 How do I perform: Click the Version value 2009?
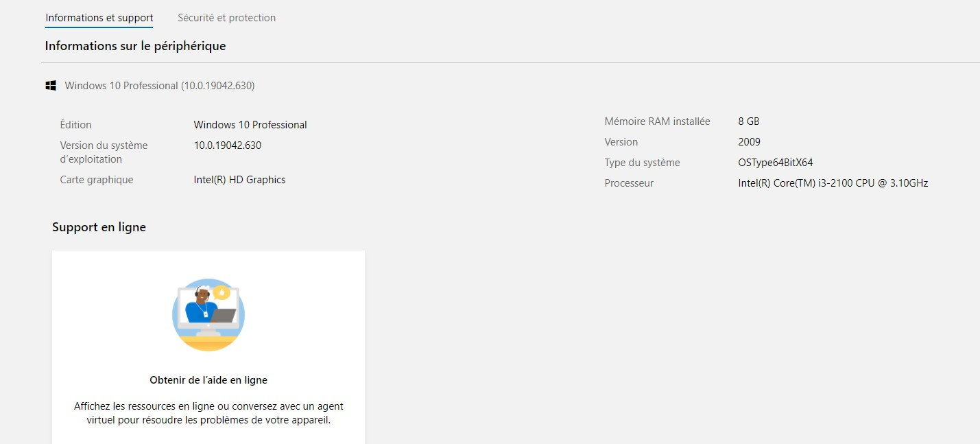coord(749,142)
